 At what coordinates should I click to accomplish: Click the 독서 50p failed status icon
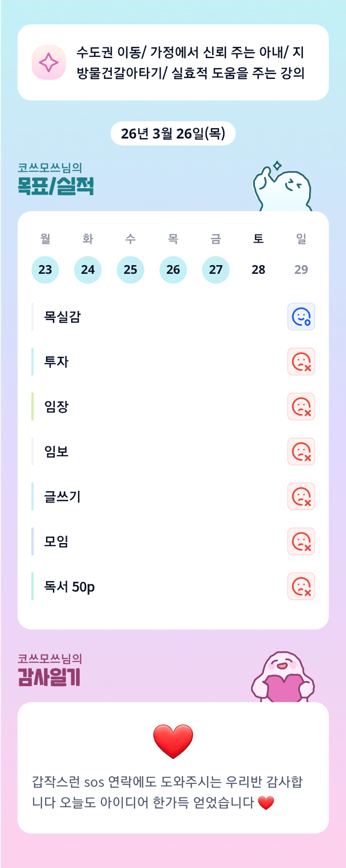tap(301, 587)
